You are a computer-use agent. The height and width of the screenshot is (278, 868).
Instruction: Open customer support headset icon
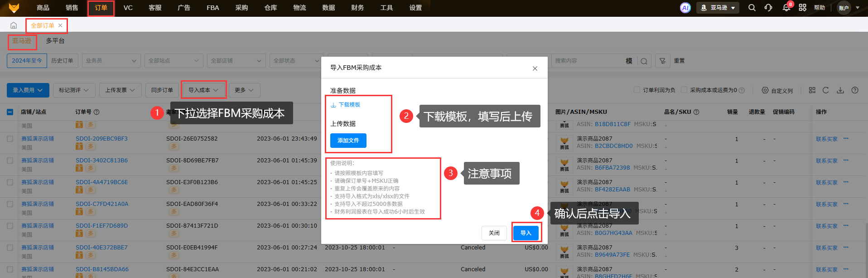tap(768, 8)
